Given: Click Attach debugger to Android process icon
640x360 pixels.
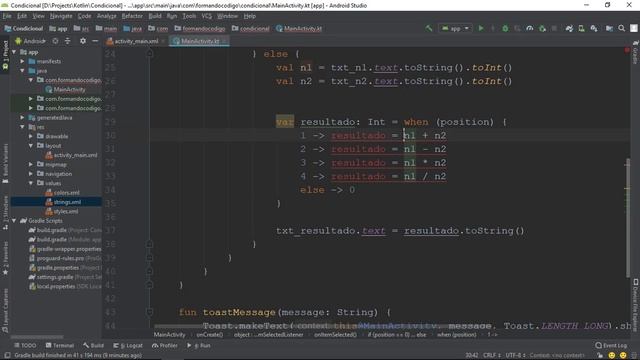Looking at the screenshot, I should (x=542, y=28).
